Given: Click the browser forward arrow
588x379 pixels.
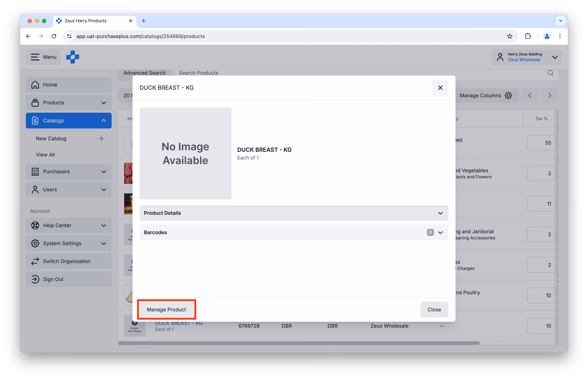Looking at the screenshot, I should [41, 36].
